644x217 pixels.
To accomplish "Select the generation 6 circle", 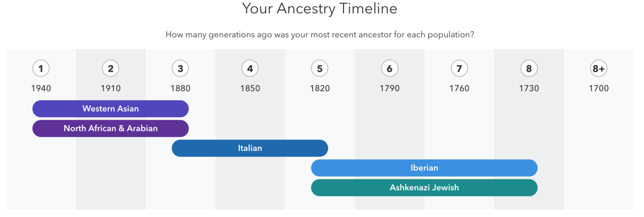I will click(390, 69).
